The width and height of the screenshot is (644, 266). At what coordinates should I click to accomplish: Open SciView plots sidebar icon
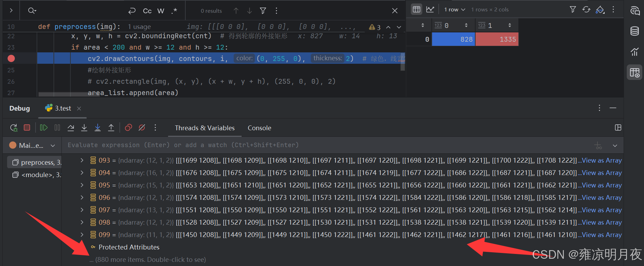click(635, 52)
